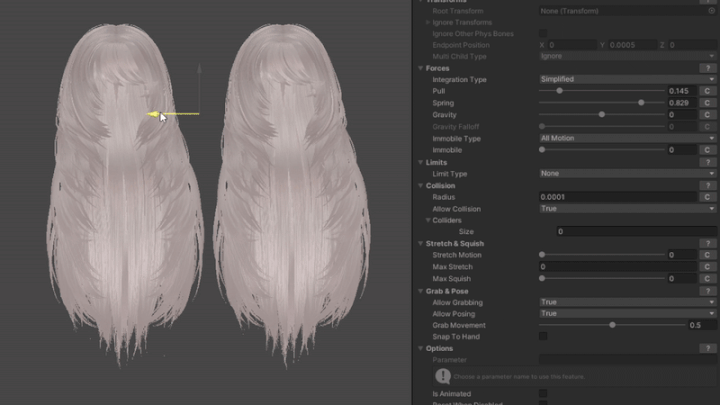720x405 pixels.
Task: Click the curve button next to Pull
Action: click(x=707, y=91)
